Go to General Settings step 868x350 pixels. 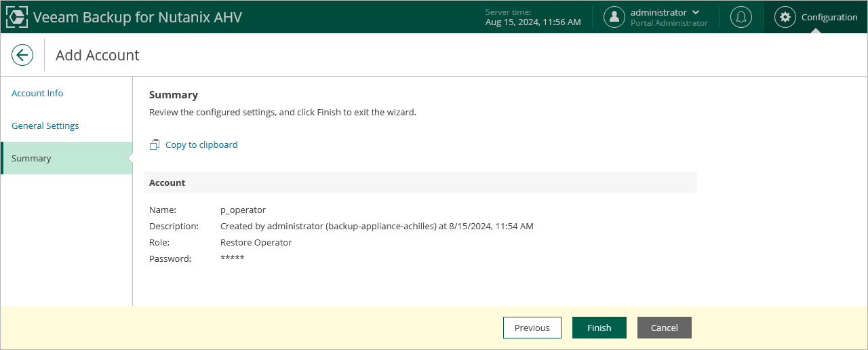[45, 125]
